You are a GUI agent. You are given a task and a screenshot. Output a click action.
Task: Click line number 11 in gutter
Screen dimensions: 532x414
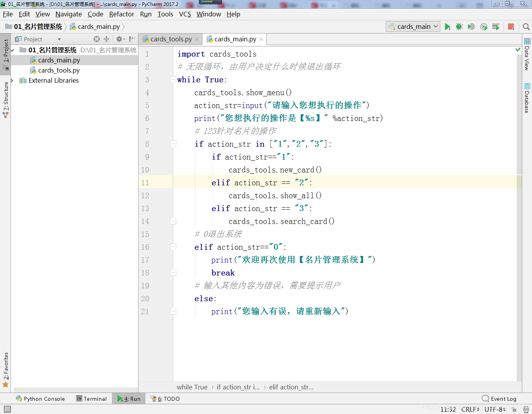tap(145, 183)
